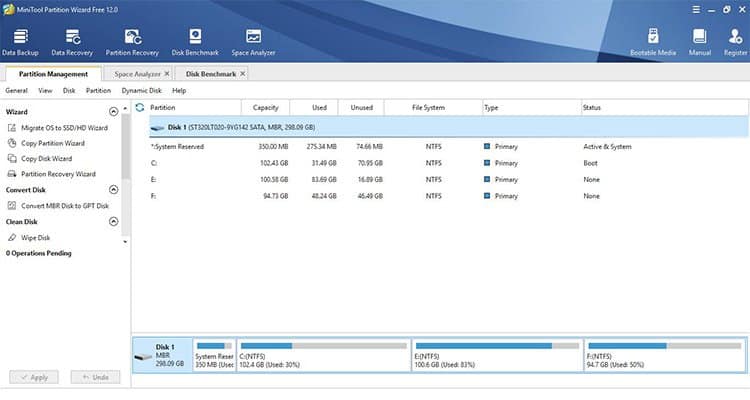Open the Manual

(700, 42)
